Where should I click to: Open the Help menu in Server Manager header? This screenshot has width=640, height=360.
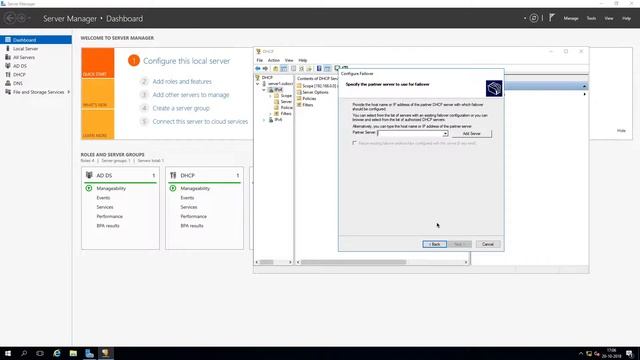(627, 18)
